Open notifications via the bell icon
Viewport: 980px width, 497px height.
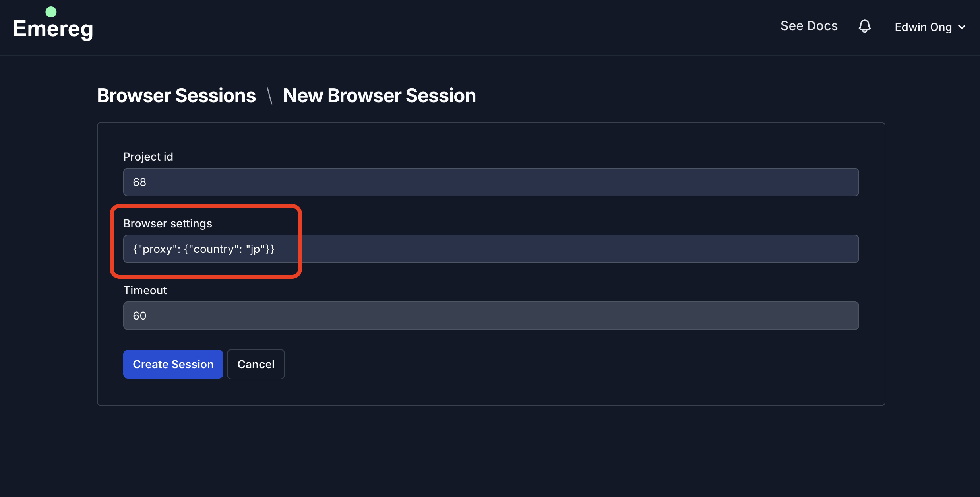coord(865,26)
